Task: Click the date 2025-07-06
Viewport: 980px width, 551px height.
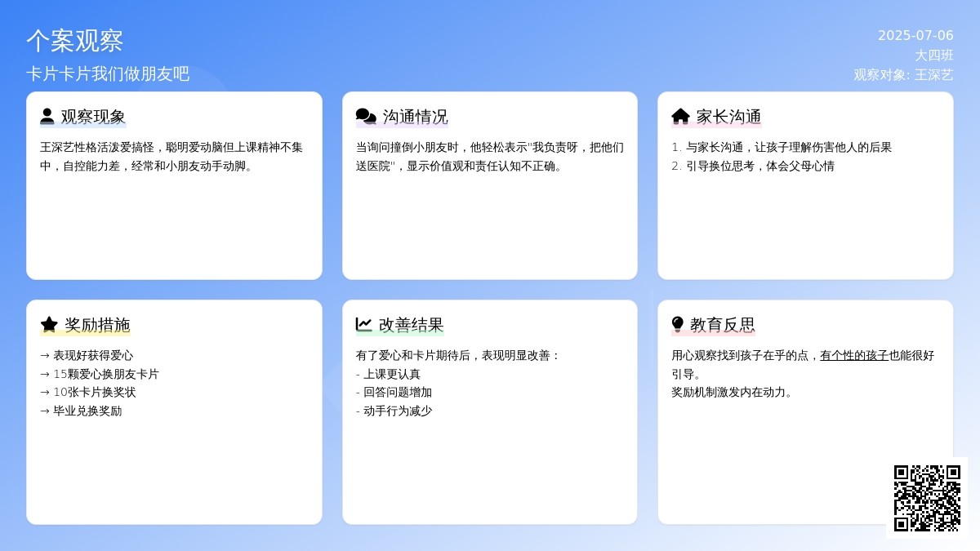Action: click(915, 36)
